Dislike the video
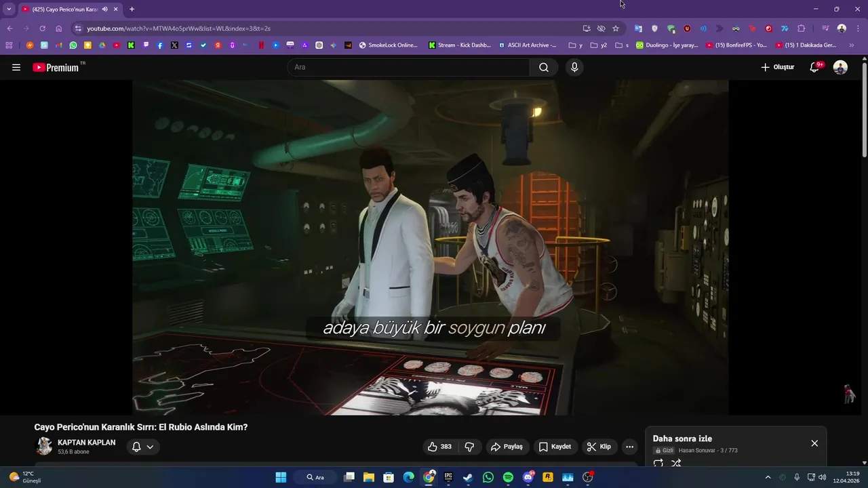 [469, 447]
